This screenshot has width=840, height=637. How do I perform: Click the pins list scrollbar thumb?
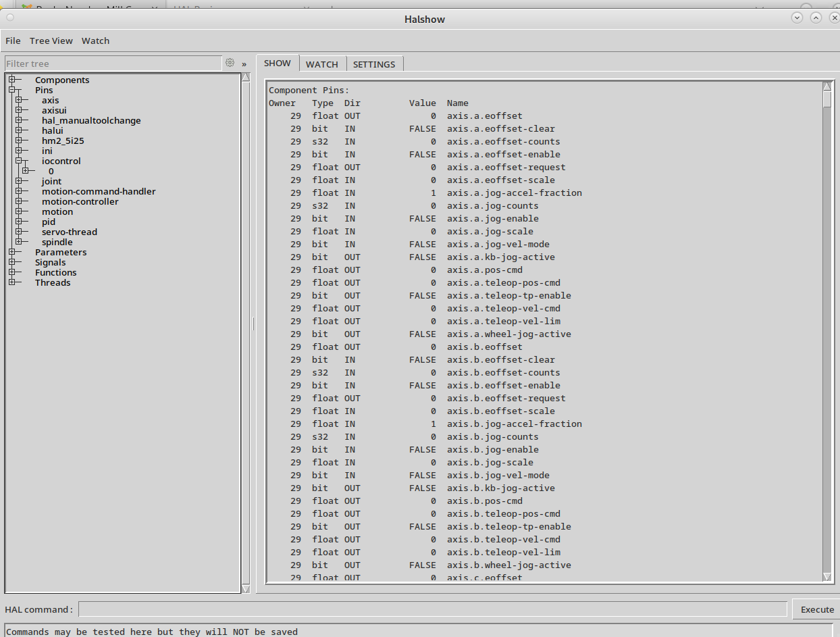827,99
